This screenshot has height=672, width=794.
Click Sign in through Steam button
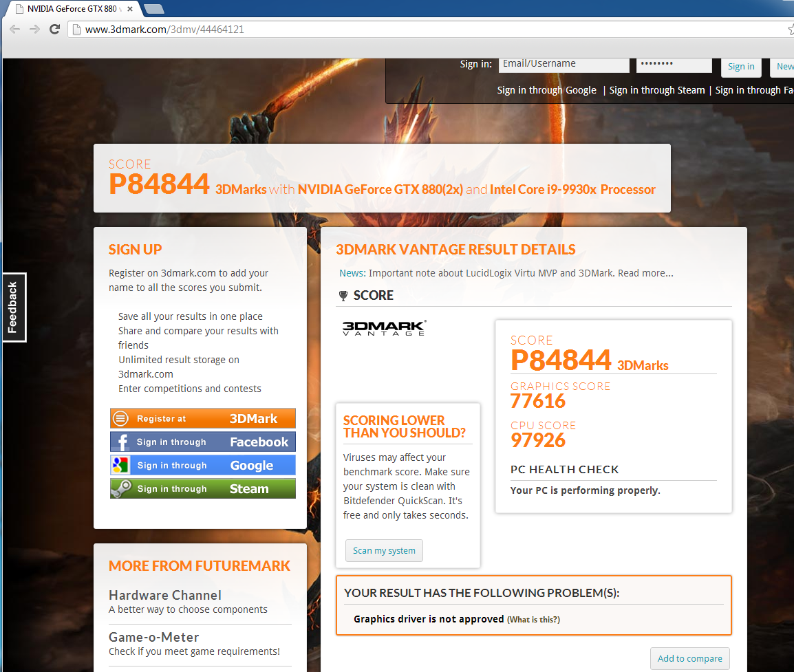(x=202, y=489)
